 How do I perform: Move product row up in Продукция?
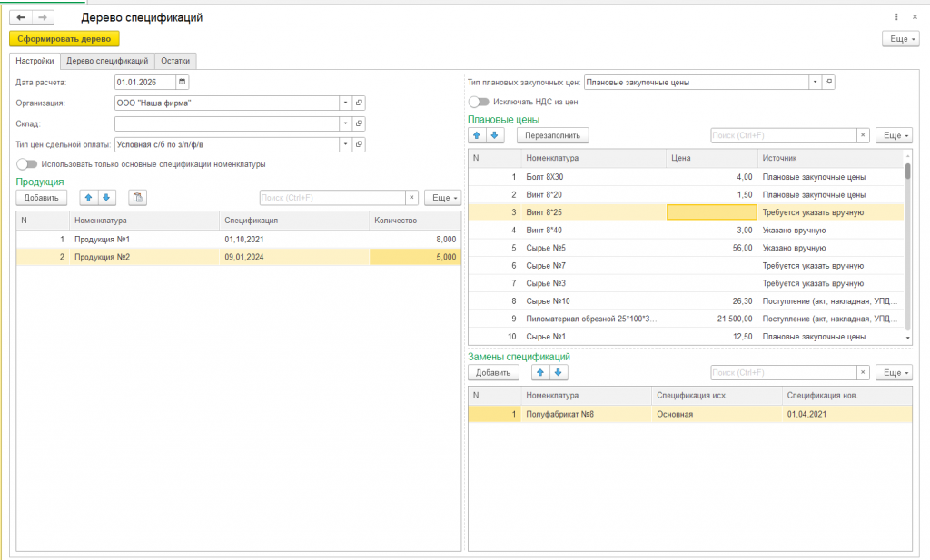tap(88, 198)
